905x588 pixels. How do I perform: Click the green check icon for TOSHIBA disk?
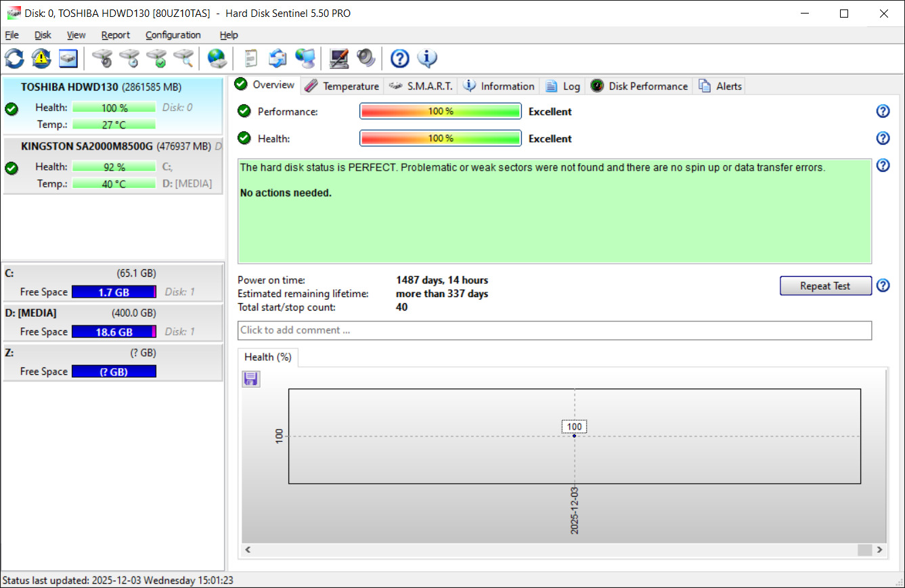(x=11, y=109)
